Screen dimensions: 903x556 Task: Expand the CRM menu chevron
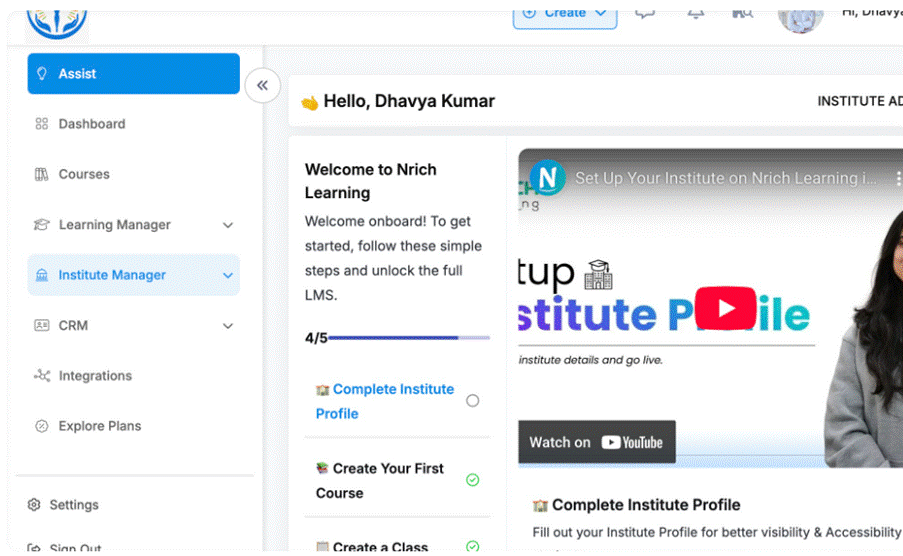pos(228,326)
